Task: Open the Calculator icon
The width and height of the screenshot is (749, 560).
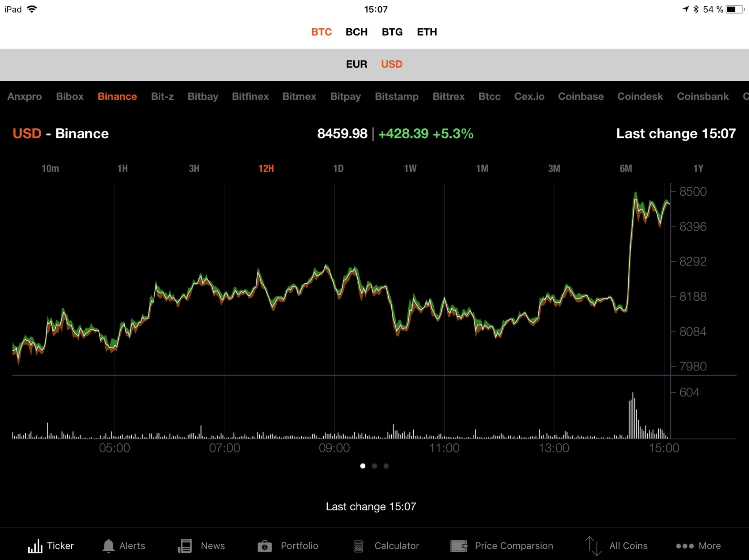Action: click(x=358, y=546)
